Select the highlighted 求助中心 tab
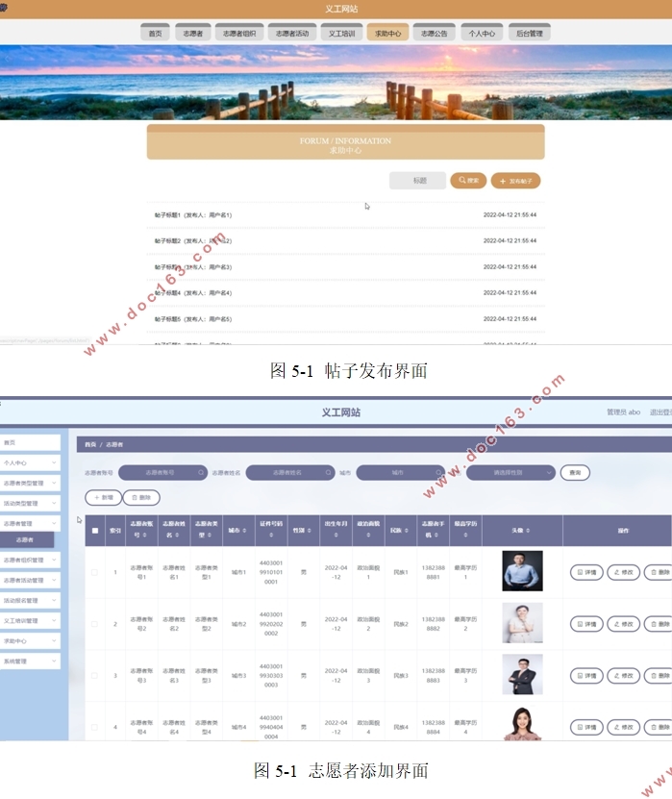 pyautogui.click(x=387, y=33)
